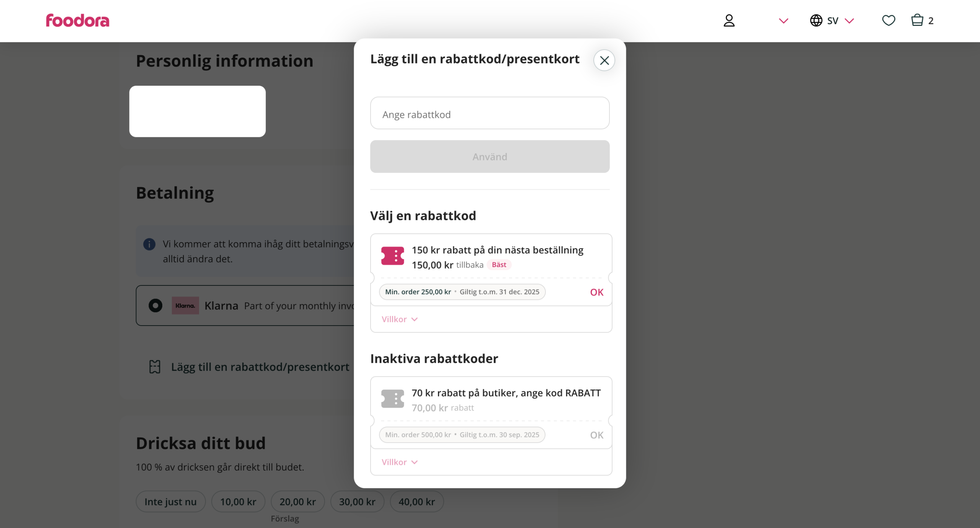Open the account dropdown chevron
The image size is (980, 528).
point(783,21)
